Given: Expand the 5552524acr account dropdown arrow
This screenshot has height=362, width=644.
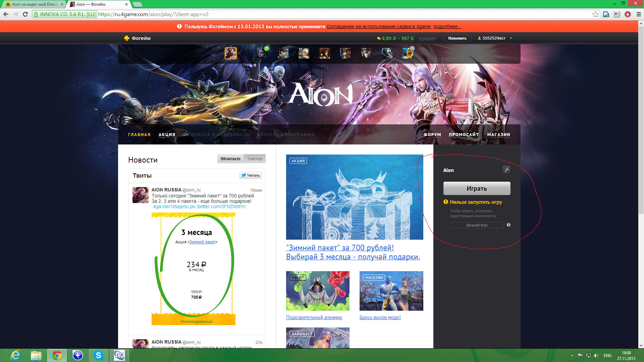Looking at the screenshot, I should pyautogui.click(x=511, y=38).
